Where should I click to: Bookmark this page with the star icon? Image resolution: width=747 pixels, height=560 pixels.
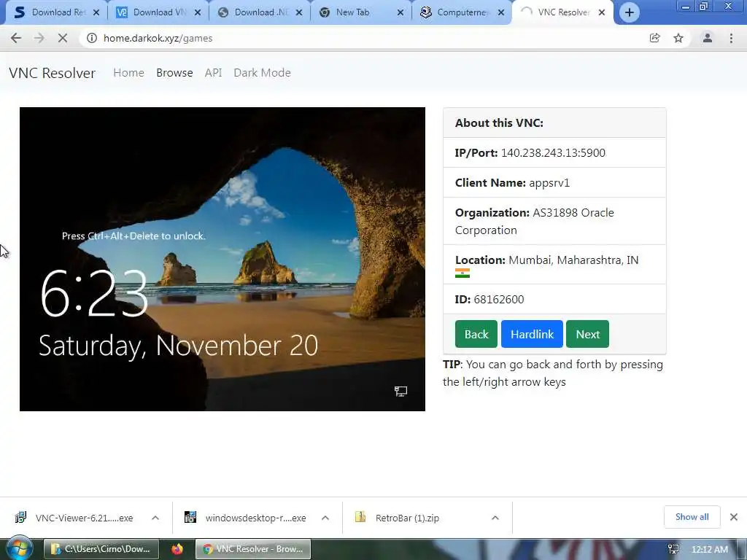click(x=678, y=38)
